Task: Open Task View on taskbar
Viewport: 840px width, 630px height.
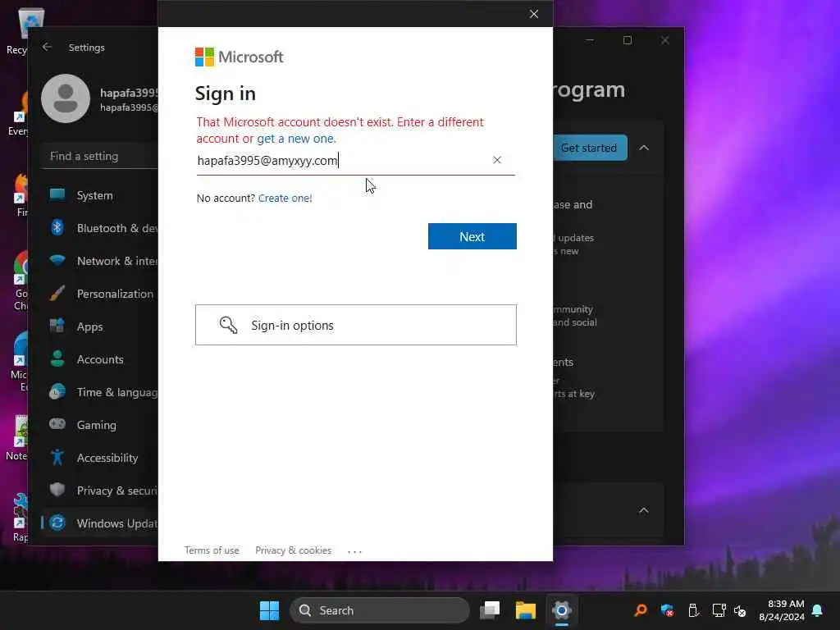Action: (490, 610)
